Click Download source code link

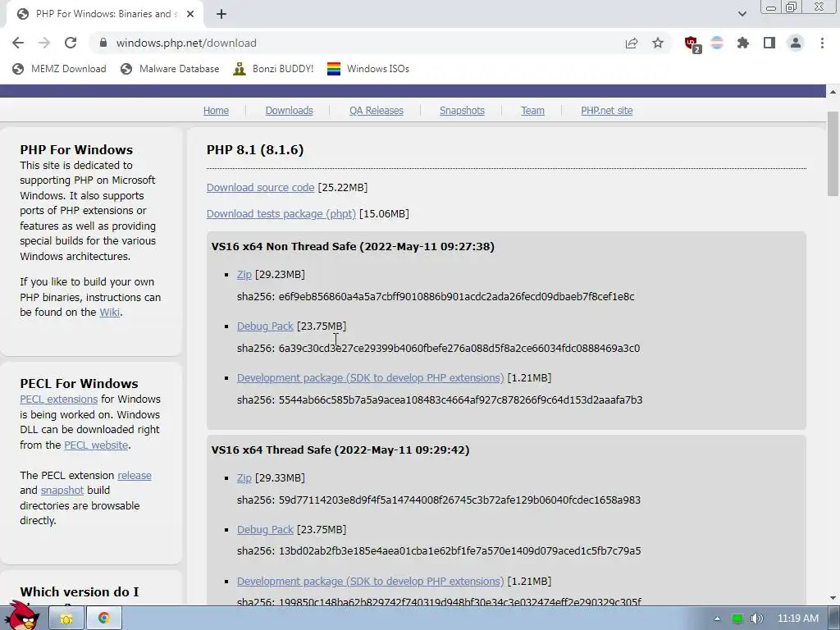(x=260, y=188)
